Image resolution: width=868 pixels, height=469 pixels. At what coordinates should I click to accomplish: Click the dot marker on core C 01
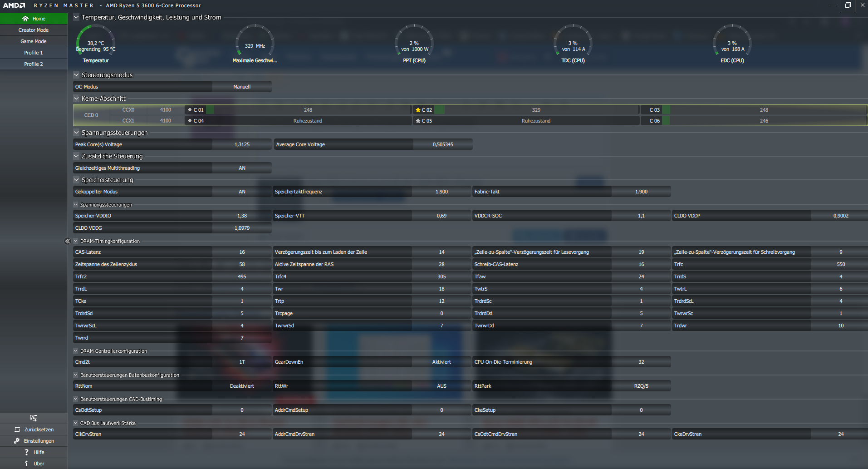pyautogui.click(x=190, y=110)
